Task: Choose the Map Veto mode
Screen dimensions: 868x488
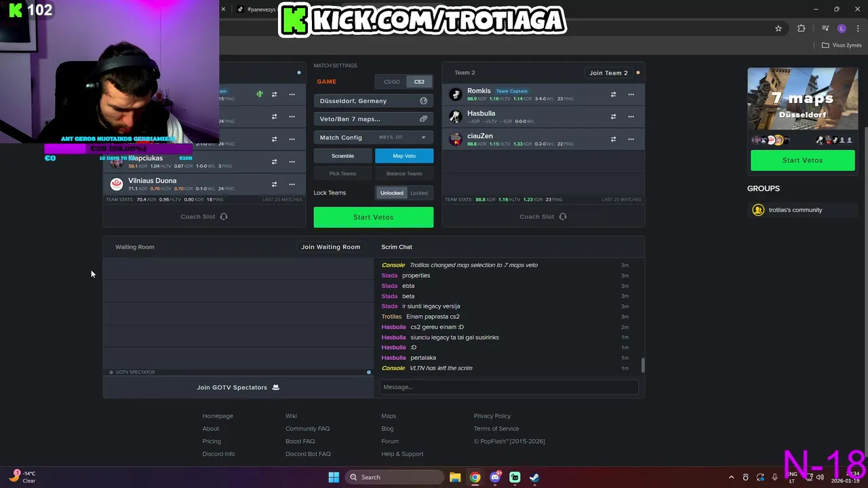Action: (404, 156)
